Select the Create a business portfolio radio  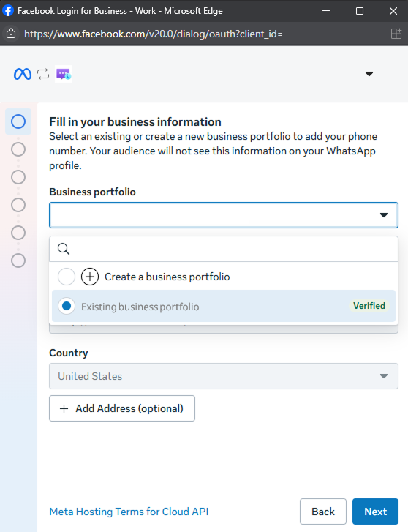tap(67, 277)
